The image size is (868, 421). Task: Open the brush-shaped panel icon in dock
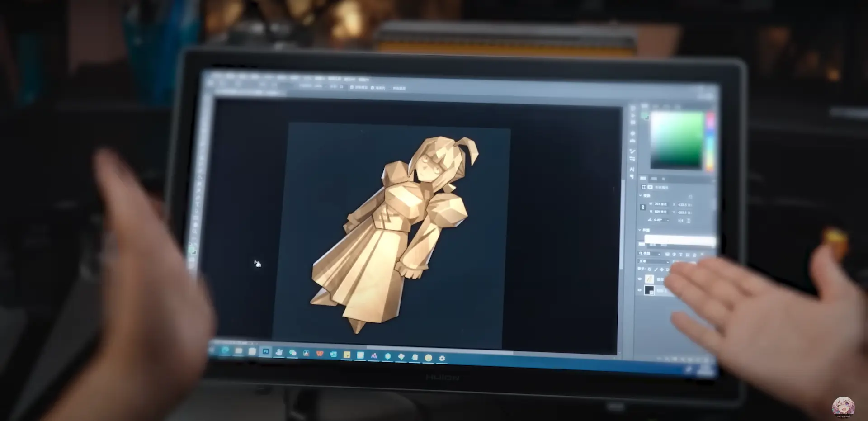point(632,151)
